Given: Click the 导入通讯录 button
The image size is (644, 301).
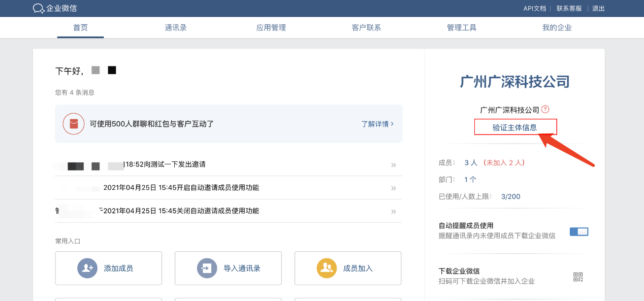Looking at the screenshot, I should click(x=228, y=268).
